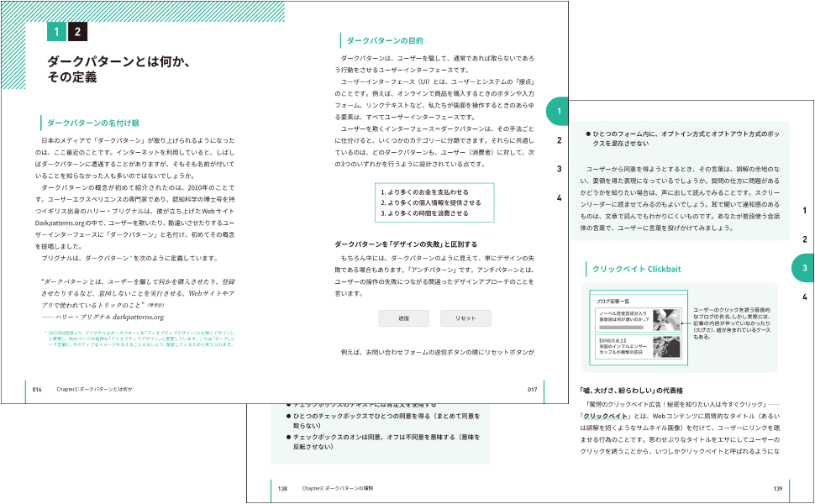
Task: Click the highlighted bold term クリックベイト in the paragraph
Action: click(604, 416)
